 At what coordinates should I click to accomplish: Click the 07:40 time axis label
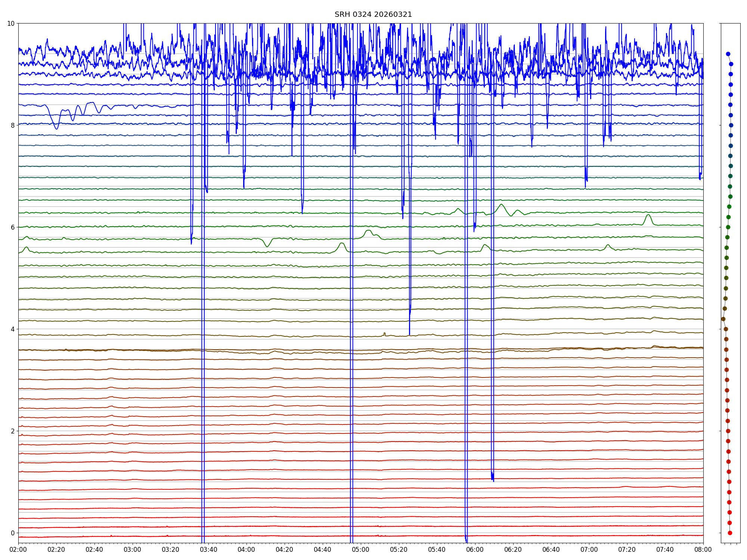pyautogui.click(x=665, y=550)
